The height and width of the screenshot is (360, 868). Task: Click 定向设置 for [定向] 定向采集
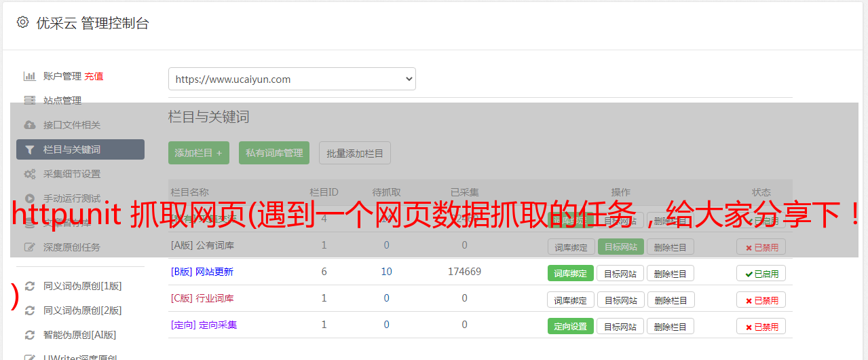click(x=571, y=326)
